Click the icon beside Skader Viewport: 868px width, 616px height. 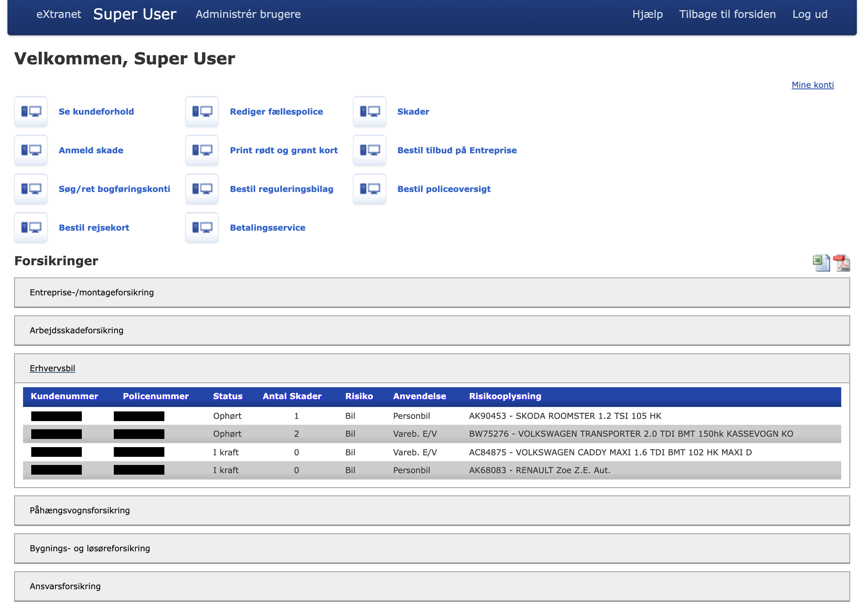coord(370,112)
